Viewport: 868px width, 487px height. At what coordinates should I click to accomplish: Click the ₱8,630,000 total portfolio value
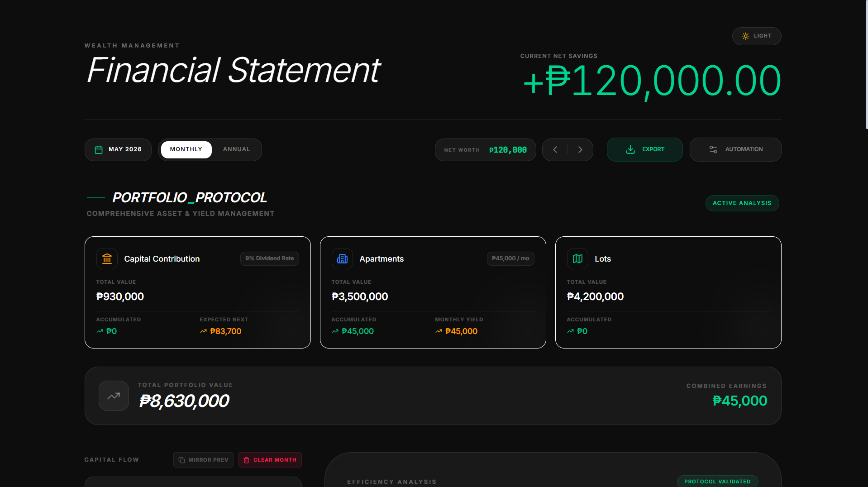(184, 401)
